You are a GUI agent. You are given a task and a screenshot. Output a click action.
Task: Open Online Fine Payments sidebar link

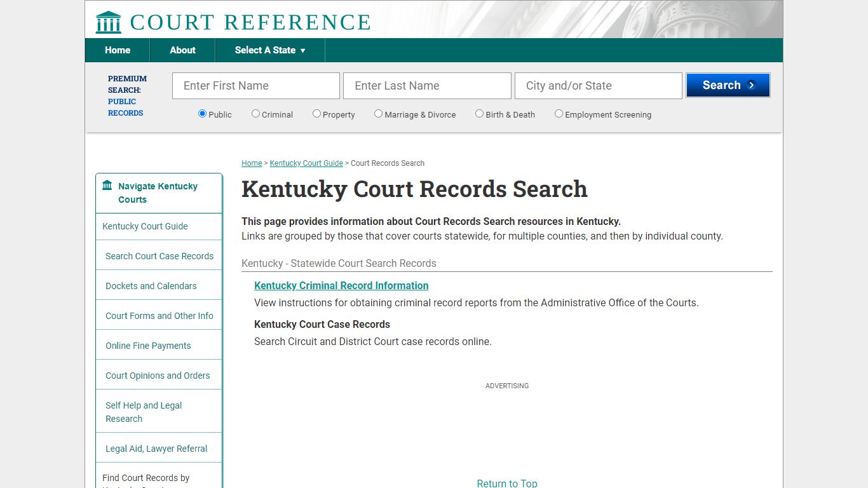pos(159,346)
